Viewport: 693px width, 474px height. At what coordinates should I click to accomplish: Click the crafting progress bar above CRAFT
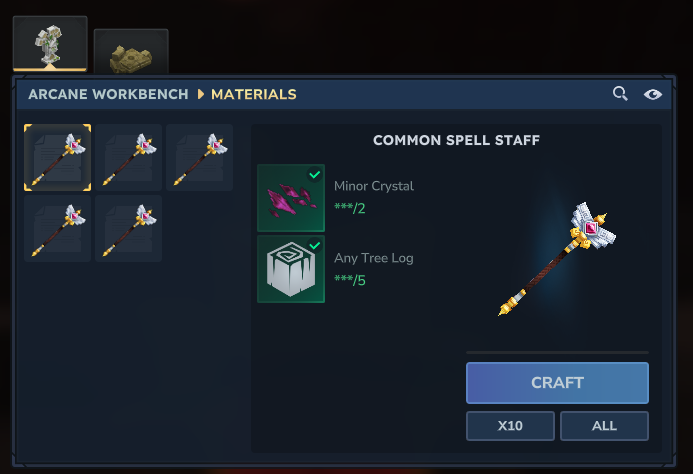click(x=557, y=352)
